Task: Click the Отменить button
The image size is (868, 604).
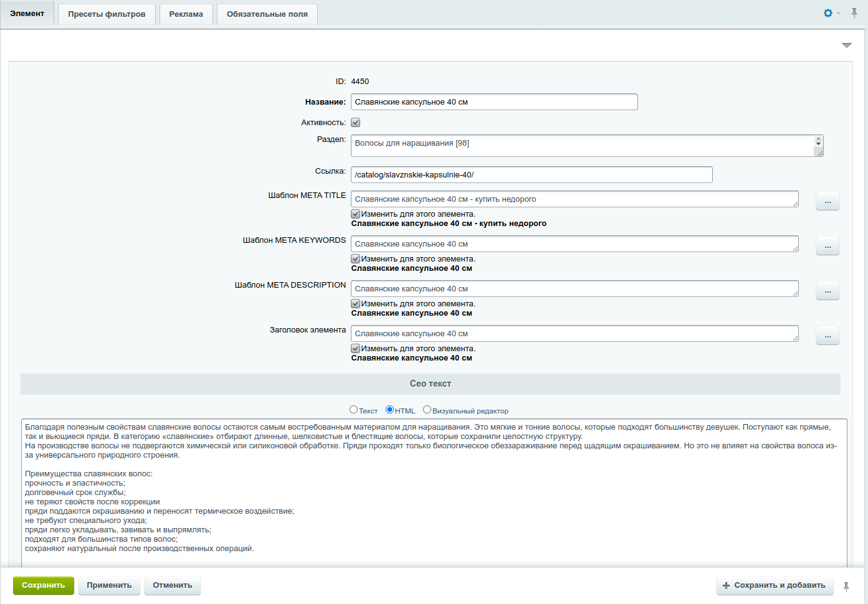Action: pyautogui.click(x=173, y=585)
